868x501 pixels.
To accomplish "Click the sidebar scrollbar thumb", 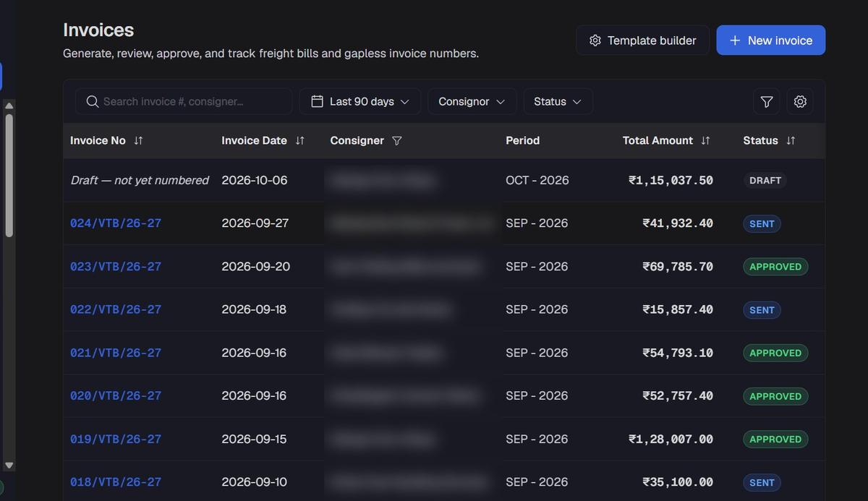I will [x=9, y=174].
